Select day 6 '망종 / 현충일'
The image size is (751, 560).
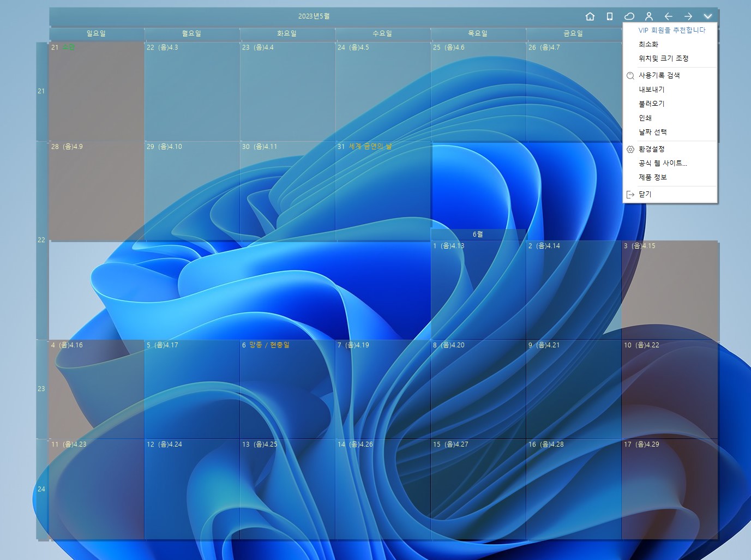point(287,389)
